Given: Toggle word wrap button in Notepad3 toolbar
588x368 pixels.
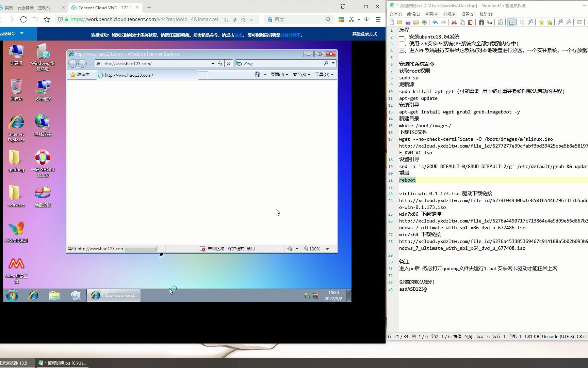Looking at the screenshot, I should 511,22.
